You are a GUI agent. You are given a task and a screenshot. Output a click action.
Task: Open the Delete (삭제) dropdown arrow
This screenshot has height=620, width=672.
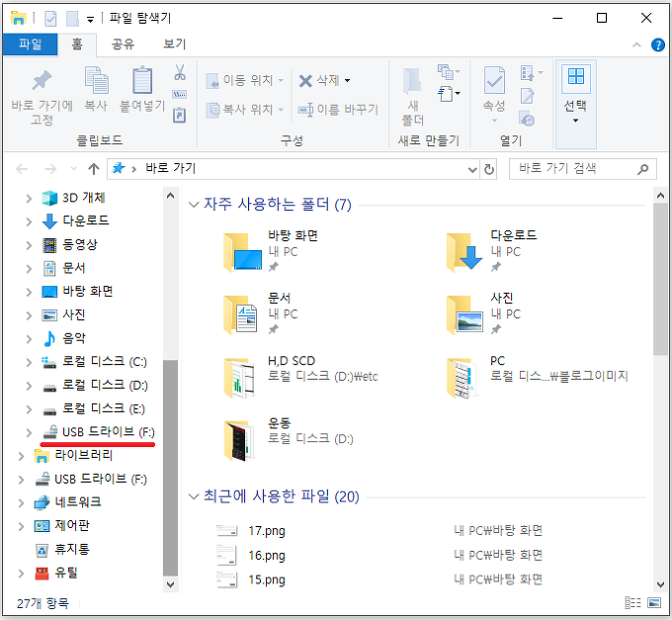coord(347,80)
